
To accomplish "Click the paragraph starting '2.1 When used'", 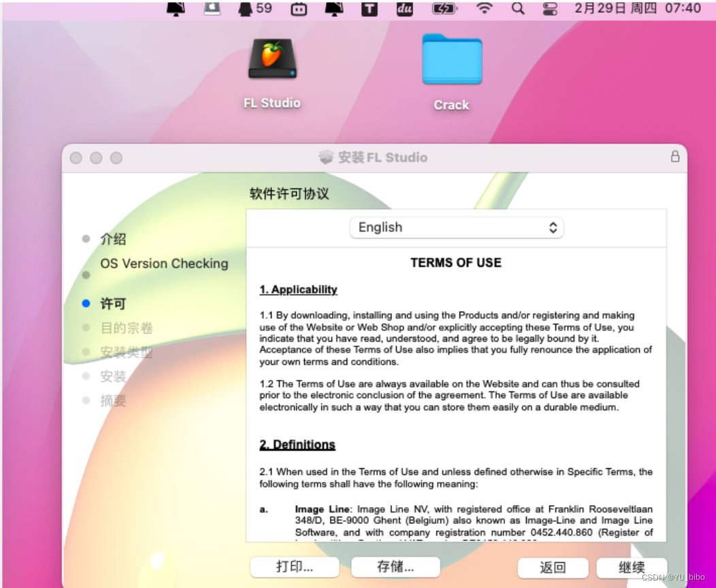I will pos(456,478).
